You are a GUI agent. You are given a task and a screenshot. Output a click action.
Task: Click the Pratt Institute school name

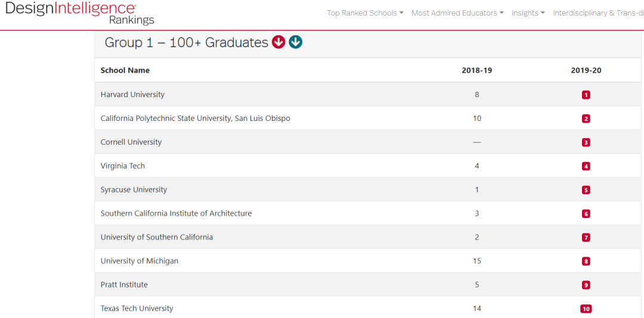tap(124, 285)
